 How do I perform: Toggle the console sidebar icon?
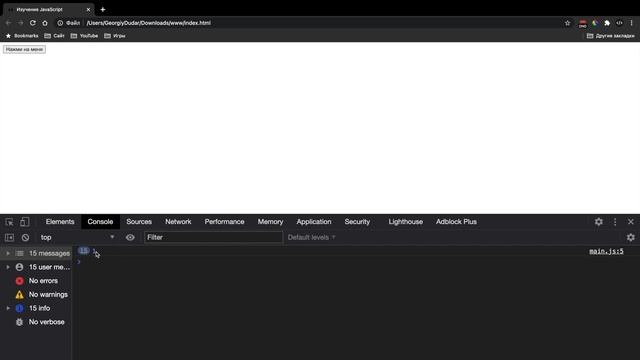click(9, 237)
